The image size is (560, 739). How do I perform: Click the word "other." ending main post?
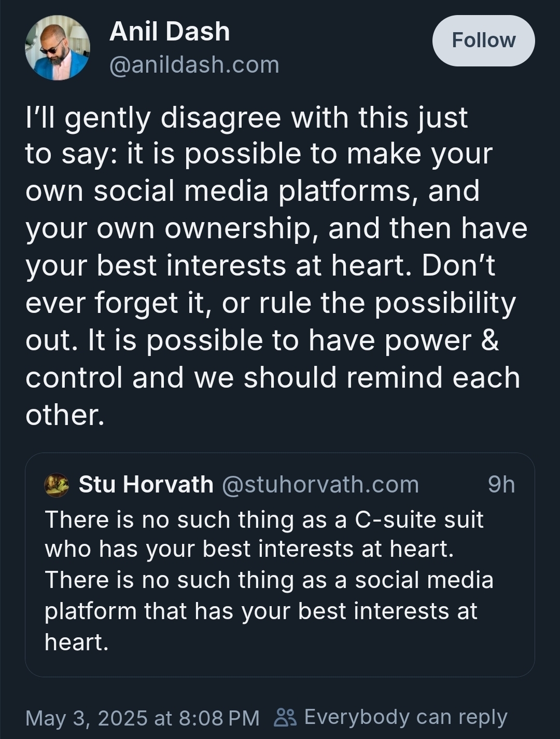(65, 415)
